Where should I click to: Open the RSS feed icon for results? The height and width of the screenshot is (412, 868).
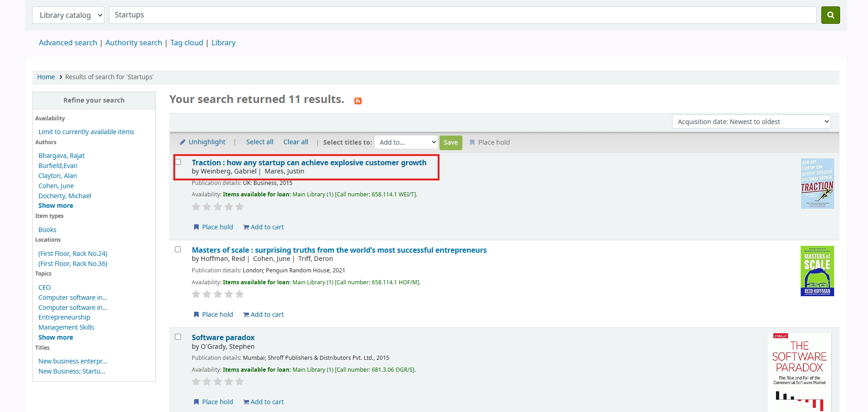[x=358, y=101]
